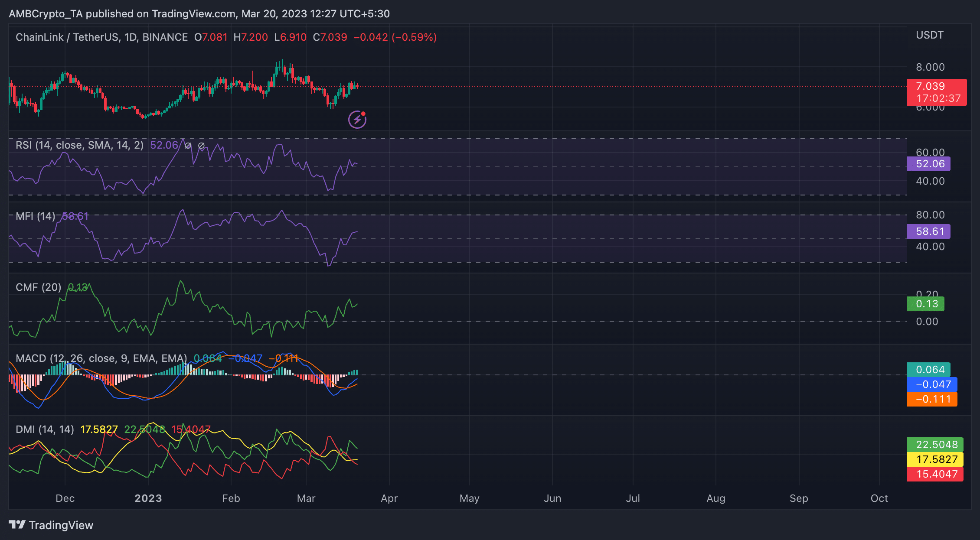Click the red 7.039 price badge on the axis
The image size is (980, 540).
coord(930,86)
